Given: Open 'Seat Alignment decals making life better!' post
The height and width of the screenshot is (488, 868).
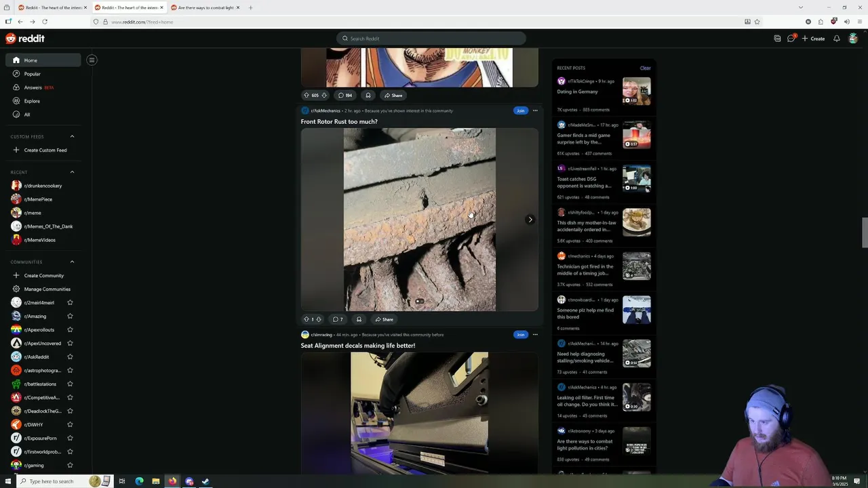Looking at the screenshot, I should coord(358,346).
